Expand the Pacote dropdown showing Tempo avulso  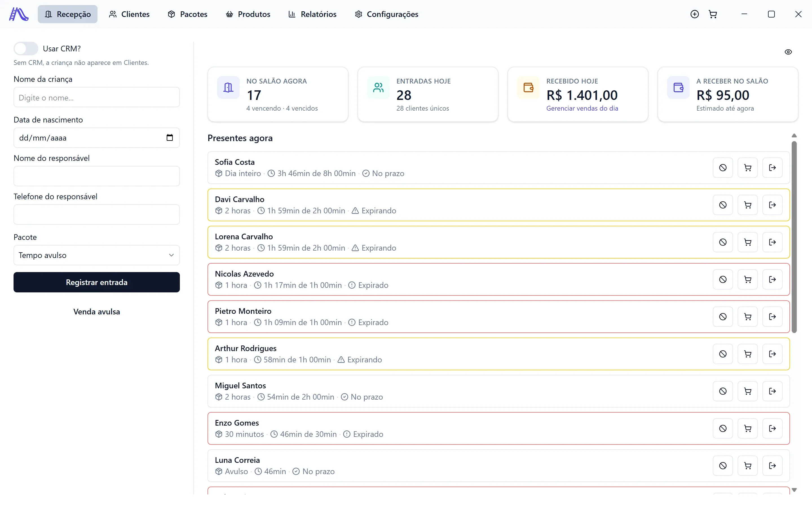[97, 255]
